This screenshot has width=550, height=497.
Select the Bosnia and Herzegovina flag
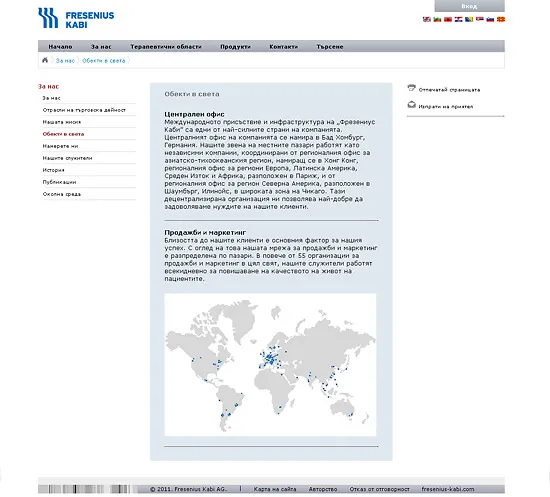pos(469,19)
